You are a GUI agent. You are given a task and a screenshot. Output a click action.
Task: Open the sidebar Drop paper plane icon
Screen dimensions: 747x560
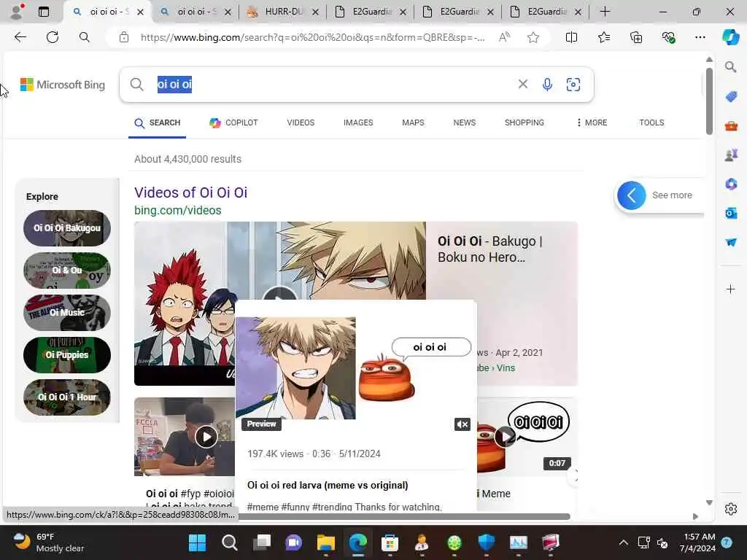click(x=731, y=242)
